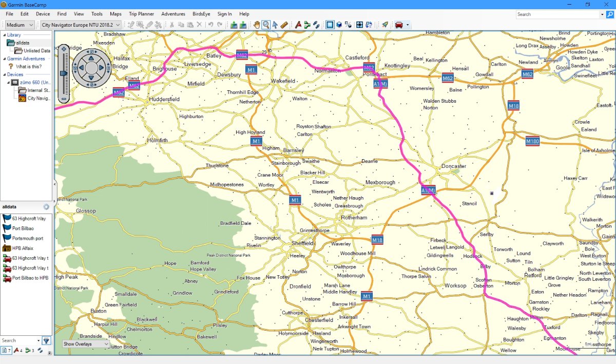This screenshot has height=364, width=616.
Task: Click the zoom out minus on map
Action: click(x=64, y=99)
